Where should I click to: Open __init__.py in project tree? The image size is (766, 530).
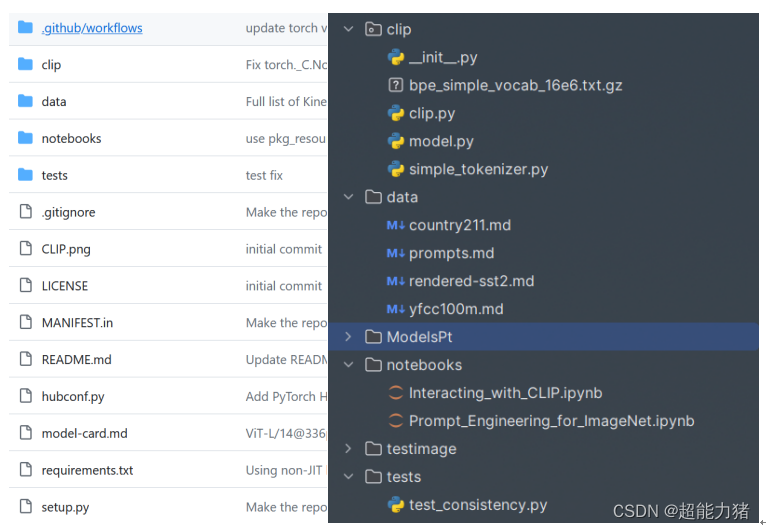(x=443, y=58)
